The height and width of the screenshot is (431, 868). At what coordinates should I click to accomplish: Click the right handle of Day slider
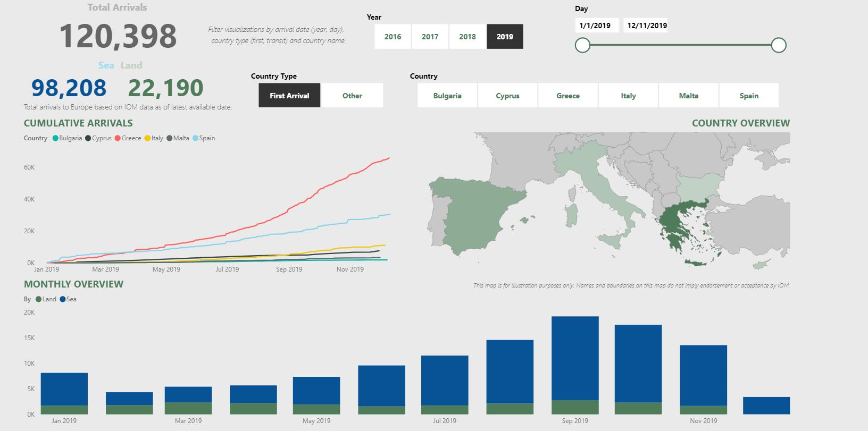point(779,45)
